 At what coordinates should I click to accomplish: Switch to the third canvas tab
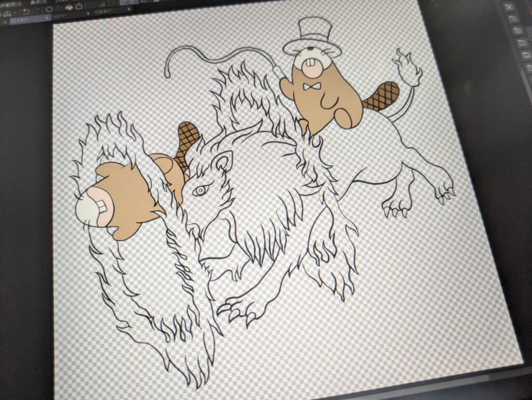point(111,11)
